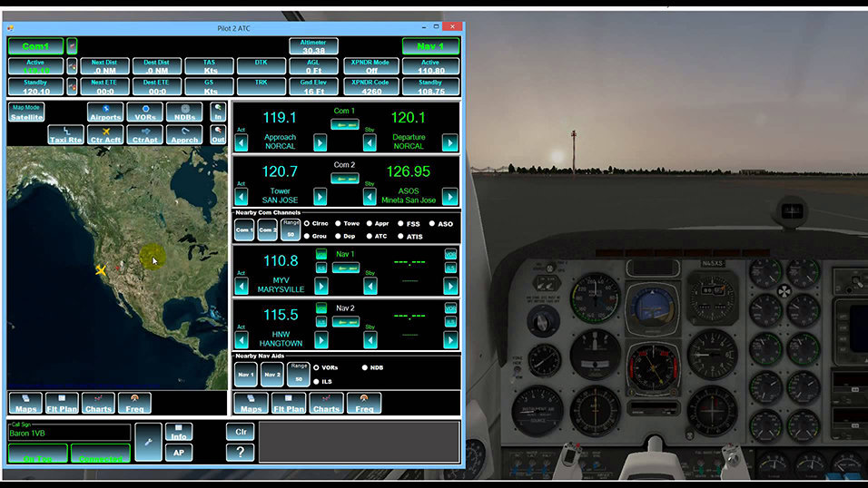Open Flt Plan in the right panel

tap(289, 404)
